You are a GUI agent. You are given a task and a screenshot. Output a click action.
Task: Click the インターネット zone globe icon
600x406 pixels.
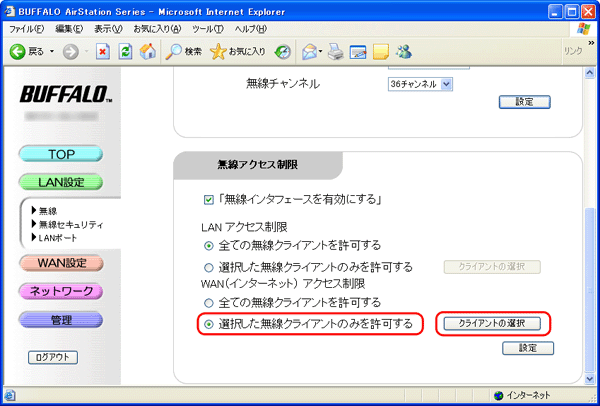click(x=498, y=395)
